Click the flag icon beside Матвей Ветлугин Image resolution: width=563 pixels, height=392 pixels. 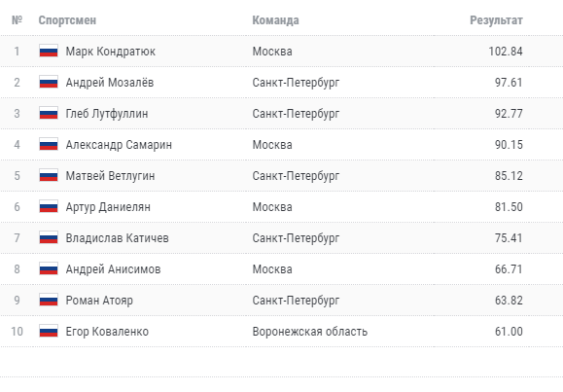tap(49, 176)
